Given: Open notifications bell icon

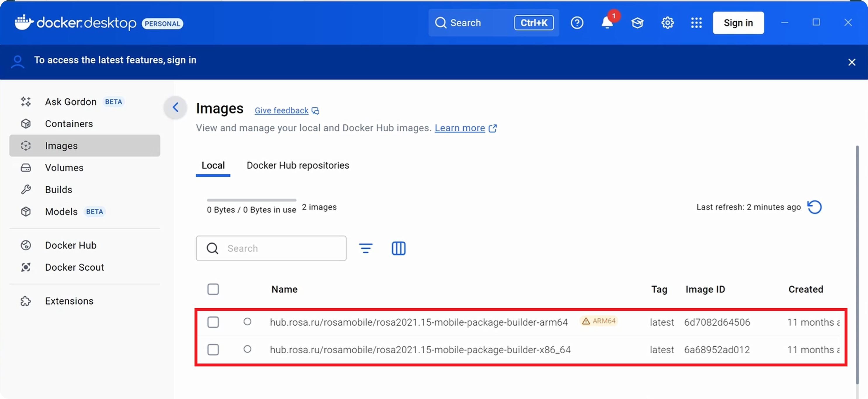Looking at the screenshot, I should click(x=607, y=23).
